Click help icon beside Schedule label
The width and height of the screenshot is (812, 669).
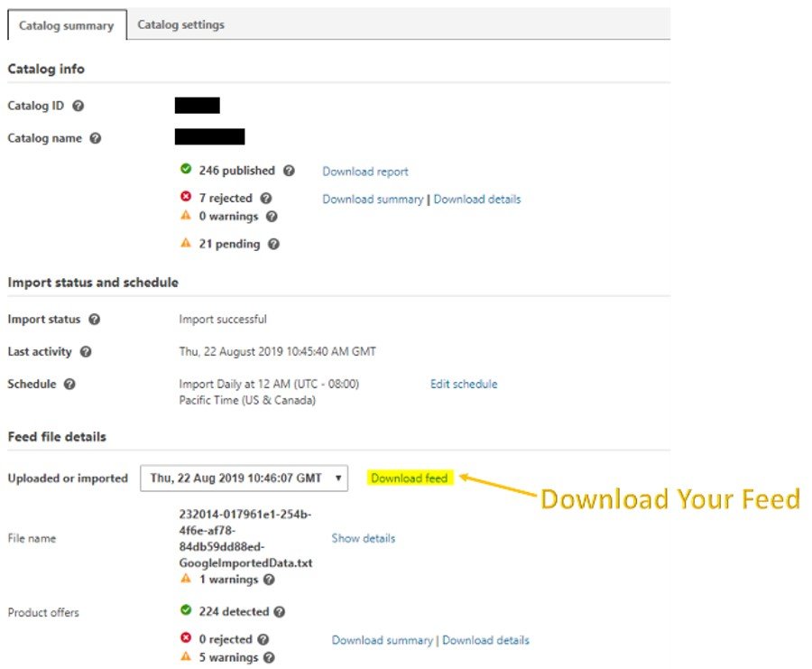[x=69, y=385]
